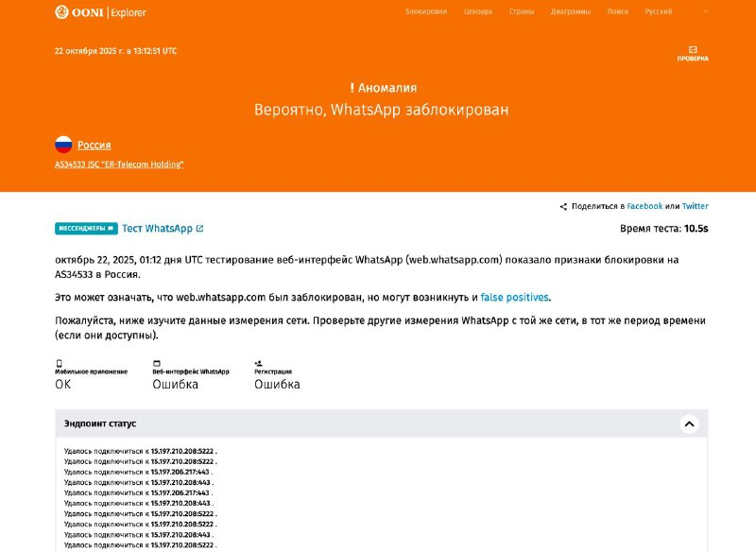This screenshot has height=552, width=756.
Task: Click the OK status under Мобильное приложение
Action: point(62,385)
